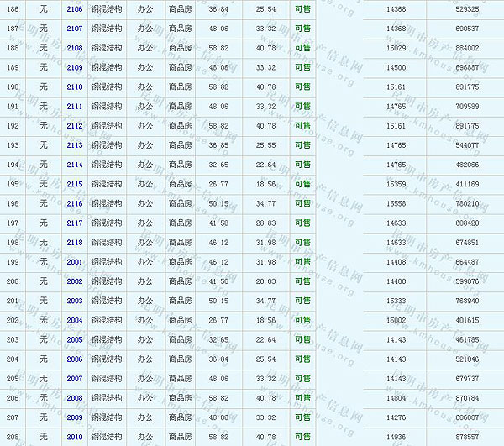Select the unit price 15359 cell
504x446 pixels.
tap(396, 184)
